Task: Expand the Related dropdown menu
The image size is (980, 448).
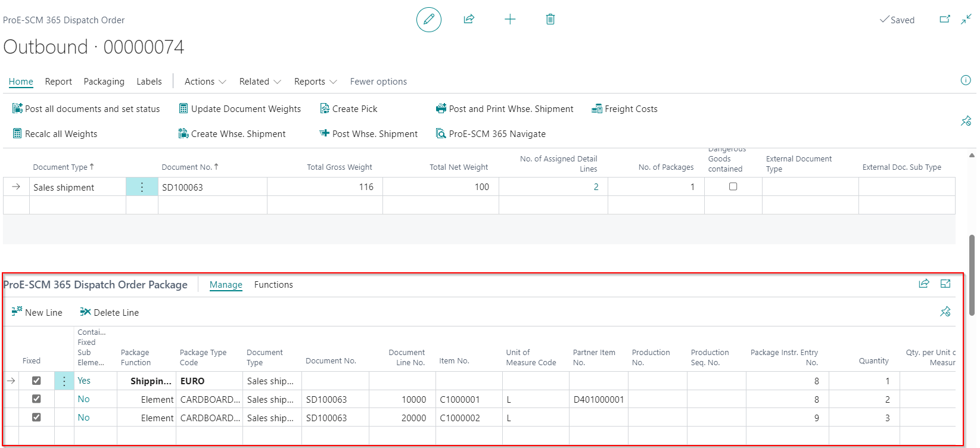Action: point(260,82)
